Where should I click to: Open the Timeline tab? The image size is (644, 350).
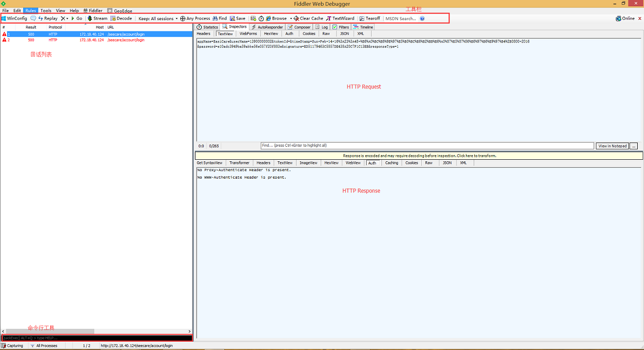pyautogui.click(x=363, y=27)
